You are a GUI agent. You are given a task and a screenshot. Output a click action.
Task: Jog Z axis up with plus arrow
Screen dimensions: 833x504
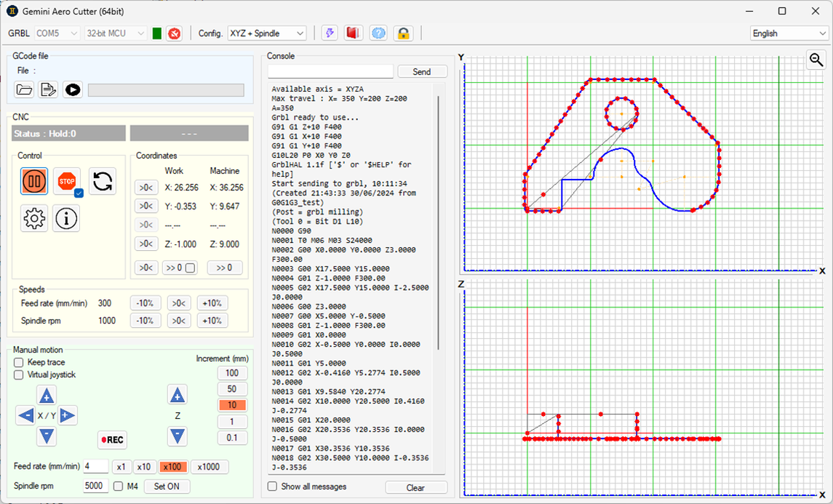tap(178, 395)
